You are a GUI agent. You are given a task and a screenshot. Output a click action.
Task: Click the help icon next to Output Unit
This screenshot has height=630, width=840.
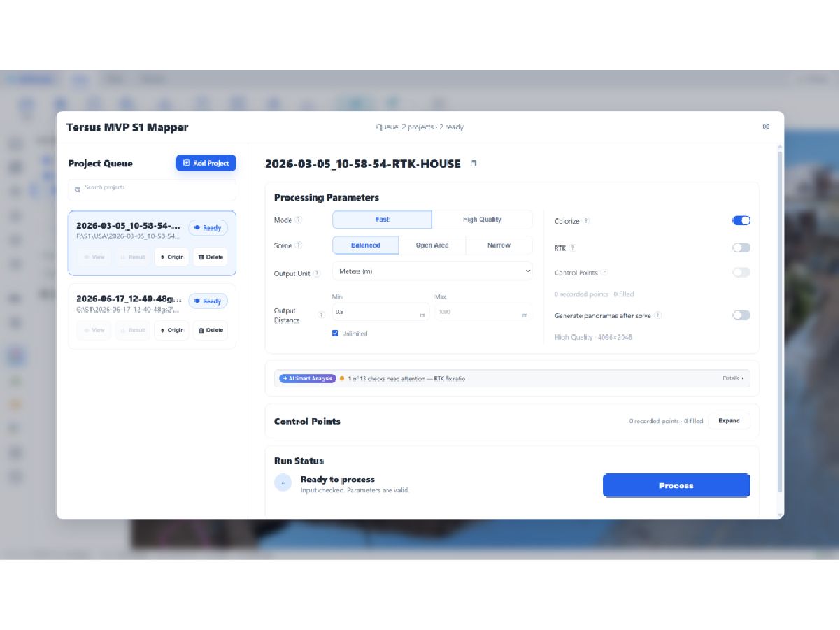pos(317,273)
